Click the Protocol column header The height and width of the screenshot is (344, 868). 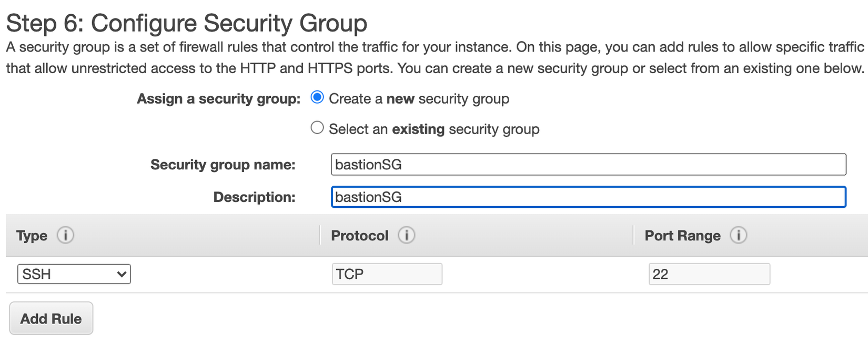[360, 236]
